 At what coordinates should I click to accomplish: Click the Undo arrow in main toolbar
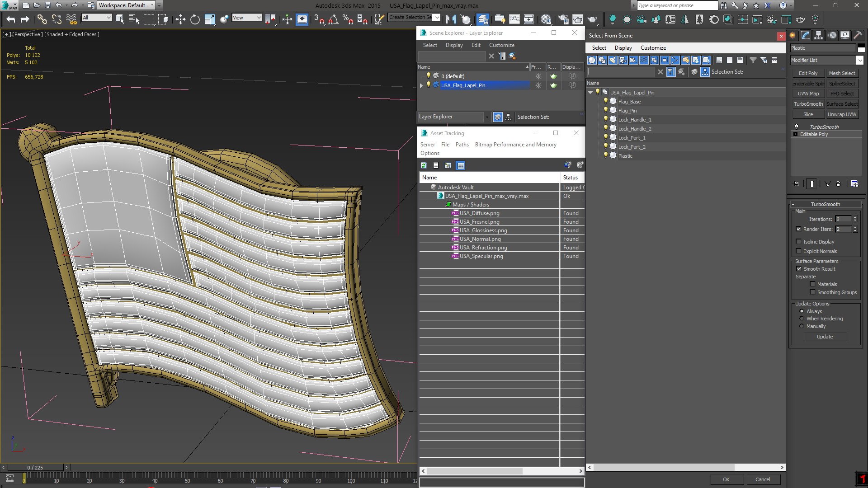click(11, 19)
